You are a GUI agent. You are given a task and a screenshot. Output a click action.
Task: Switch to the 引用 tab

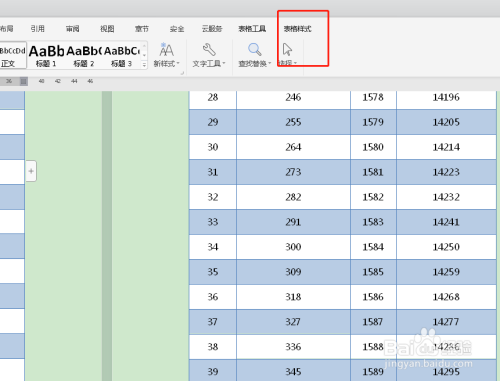[x=37, y=29]
